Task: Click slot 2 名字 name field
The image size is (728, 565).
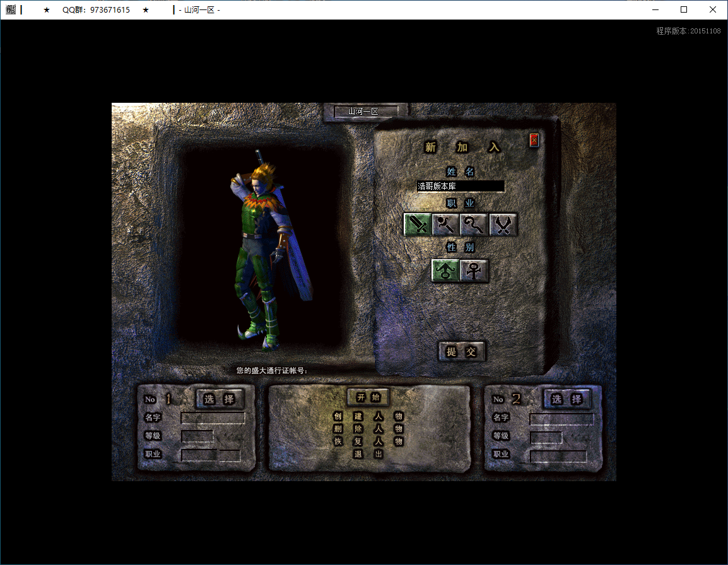Action: pyautogui.click(x=562, y=419)
